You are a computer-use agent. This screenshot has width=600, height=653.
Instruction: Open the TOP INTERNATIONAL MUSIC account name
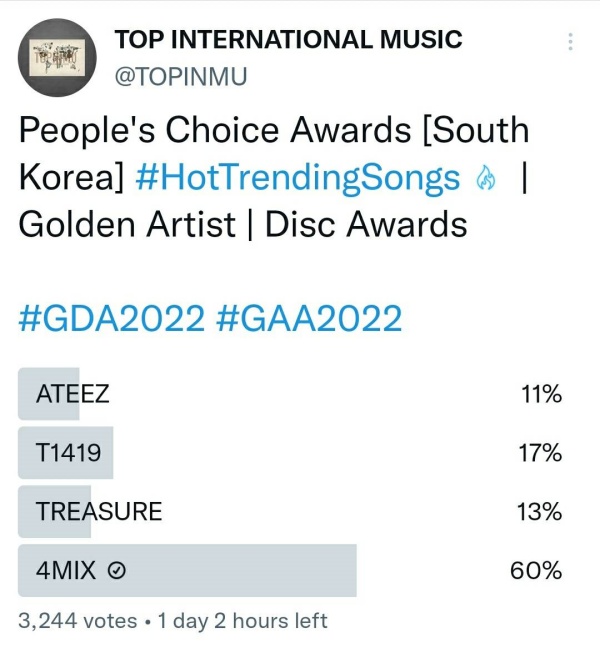pos(289,40)
